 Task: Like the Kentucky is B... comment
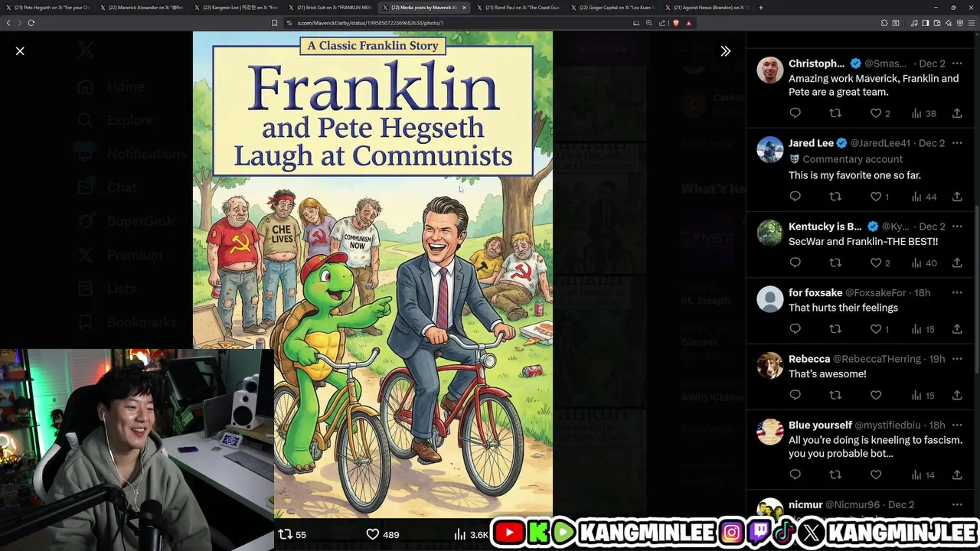pyautogui.click(x=880, y=263)
